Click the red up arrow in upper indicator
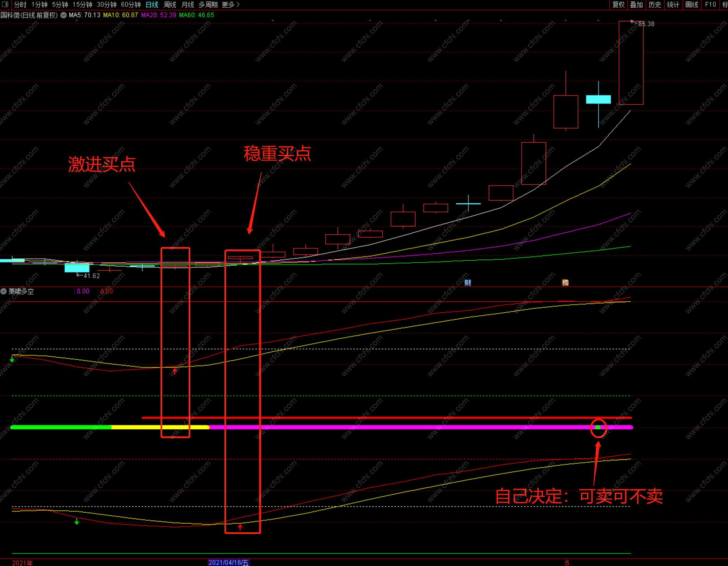The height and width of the screenshot is (566, 728). click(x=175, y=371)
